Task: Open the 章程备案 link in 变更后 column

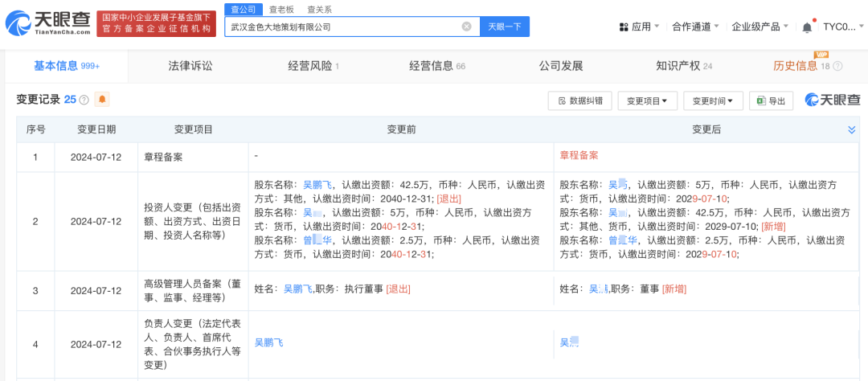Action: [579, 155]
